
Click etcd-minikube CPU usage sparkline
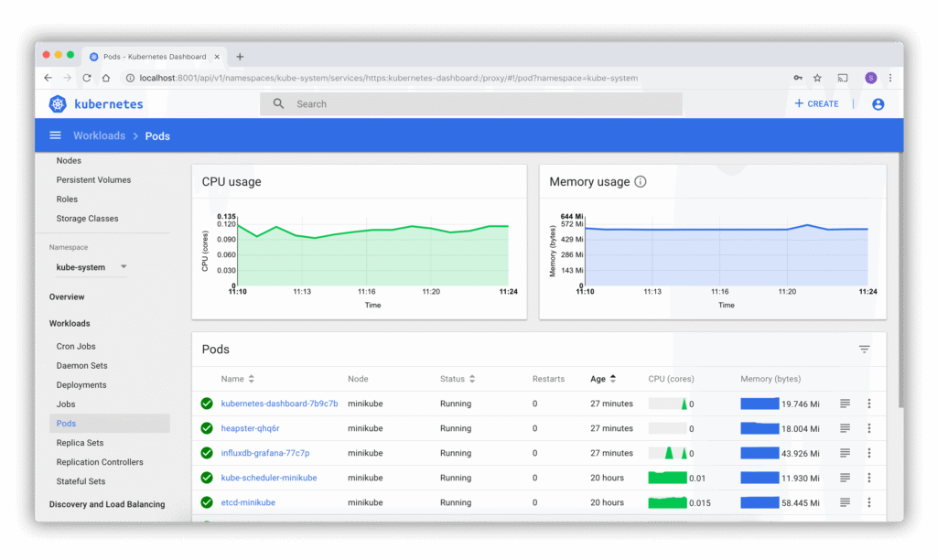coord(667,502)
